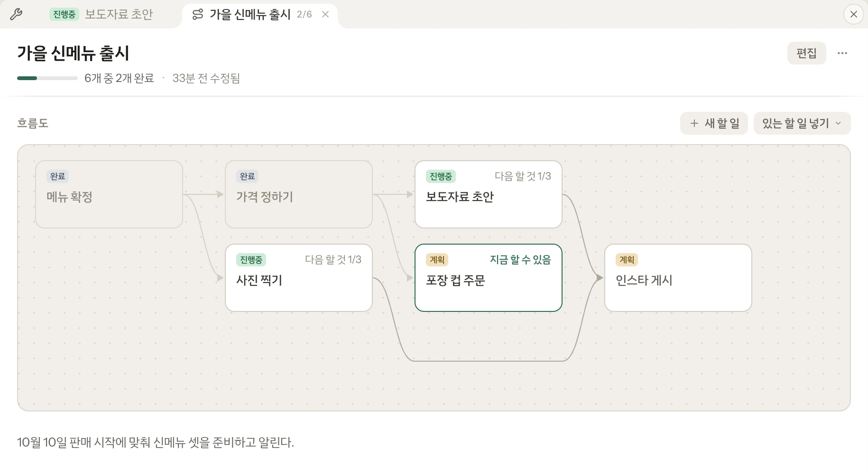Viewport: 868px width, 474px height.
Task: Click the 33분 전 수정됨 timestamp
Action: point(206,78)
